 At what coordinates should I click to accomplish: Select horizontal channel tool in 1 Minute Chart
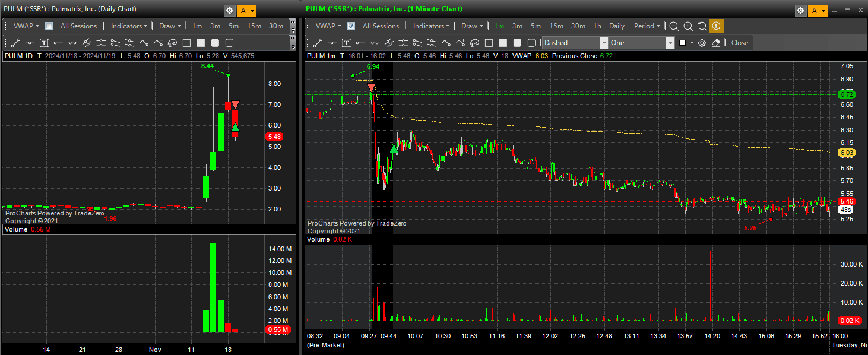tap(403, 43)
